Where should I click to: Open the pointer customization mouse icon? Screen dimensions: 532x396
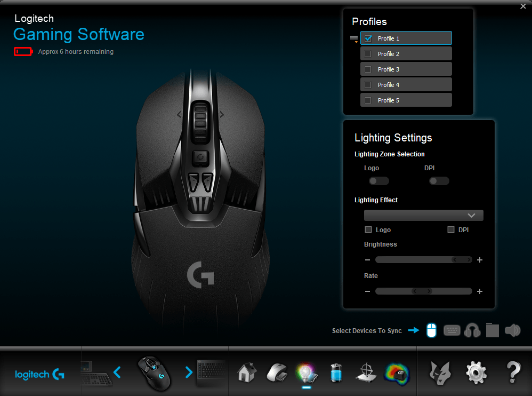[277, 371]
